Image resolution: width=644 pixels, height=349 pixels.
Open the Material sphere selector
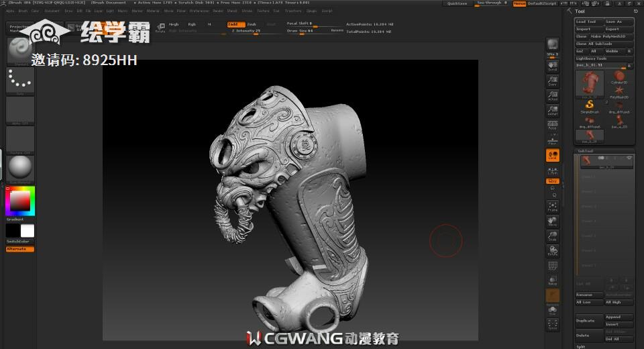pos(20,168)
